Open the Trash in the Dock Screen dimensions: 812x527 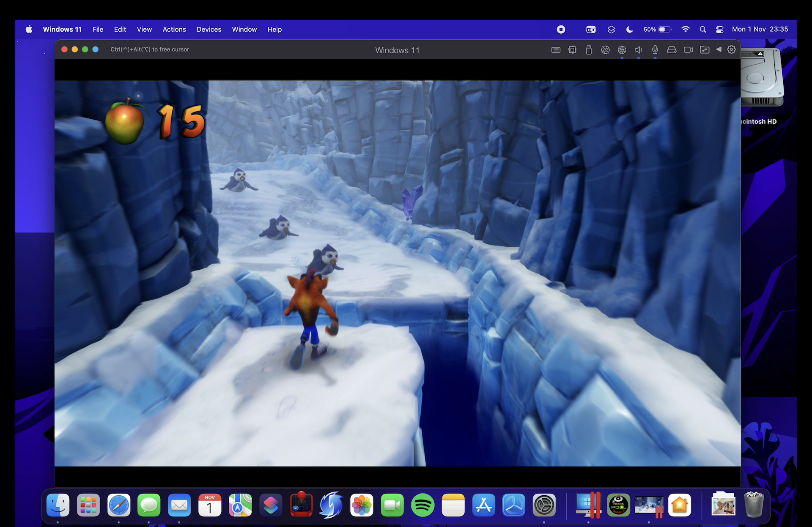(754, 504)
